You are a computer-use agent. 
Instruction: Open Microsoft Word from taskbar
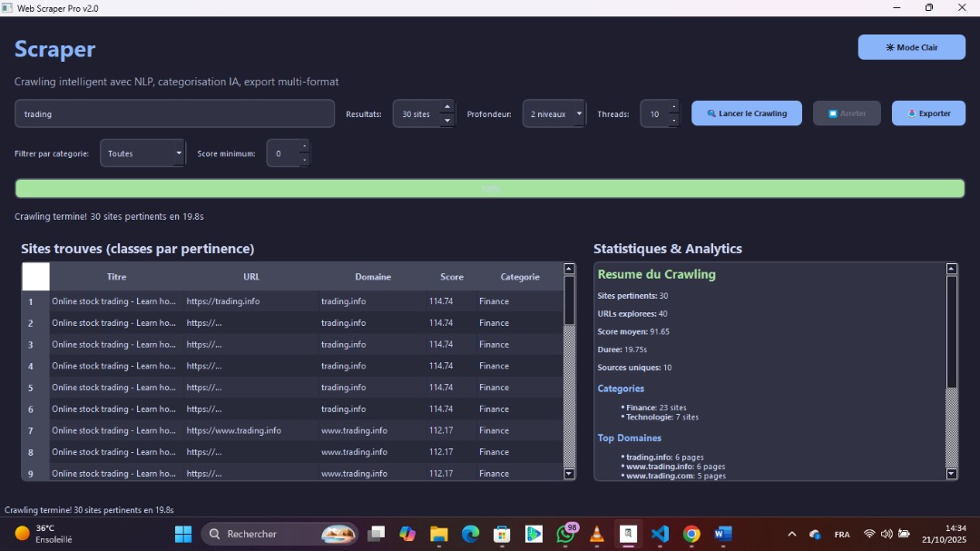pos(723,534)
